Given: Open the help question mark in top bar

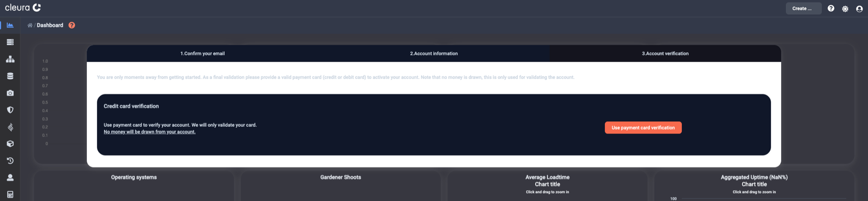Looking at the screenshot, I should (831, 9).
